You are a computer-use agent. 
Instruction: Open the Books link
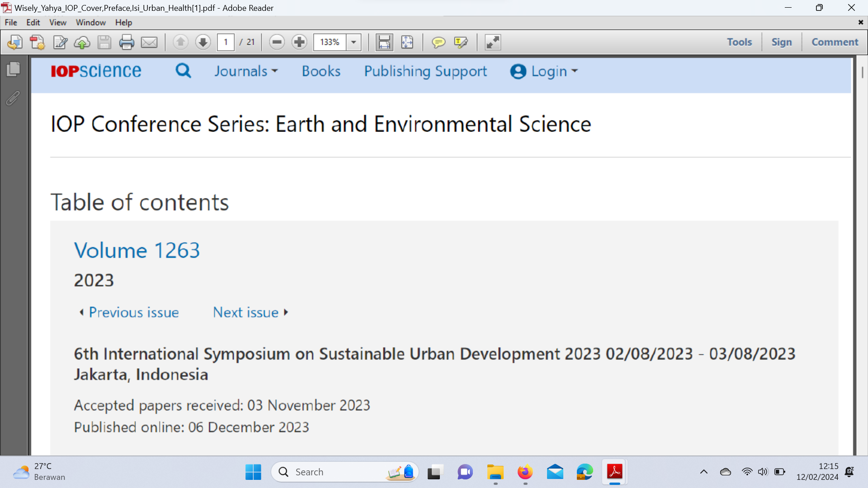tap(321, 71)
